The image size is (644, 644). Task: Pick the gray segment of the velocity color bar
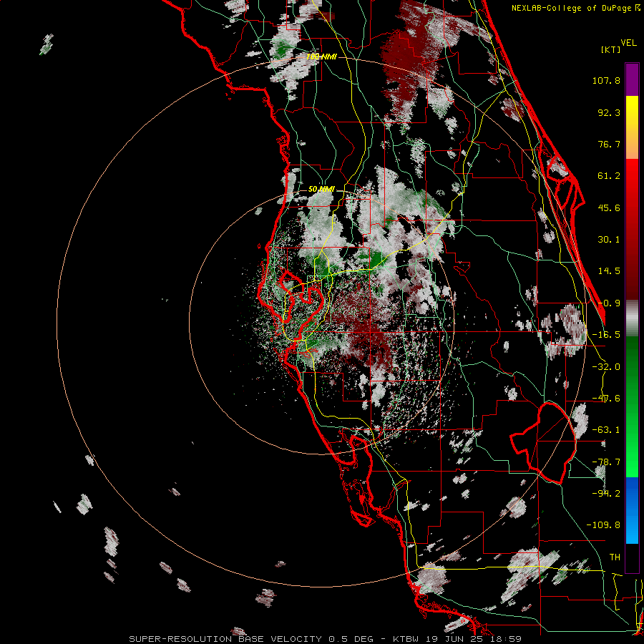coord(632,318)
